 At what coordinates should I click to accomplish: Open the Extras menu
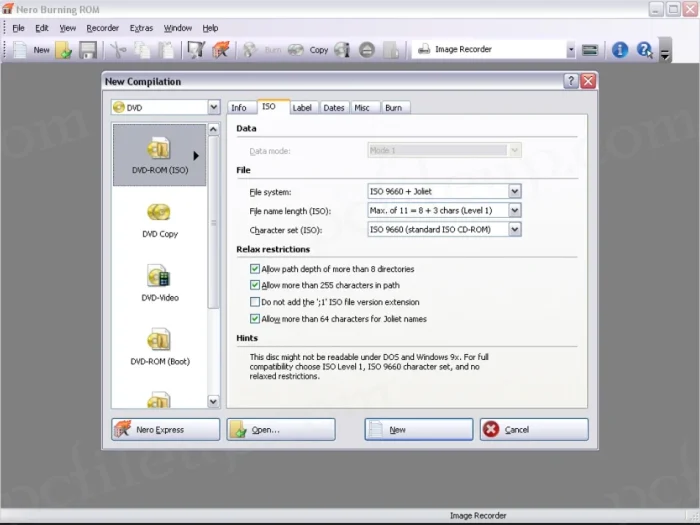coord(142,28)
